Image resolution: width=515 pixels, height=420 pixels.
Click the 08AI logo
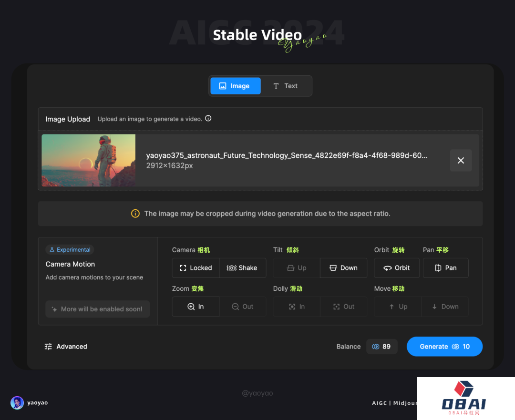pos(464,398)
